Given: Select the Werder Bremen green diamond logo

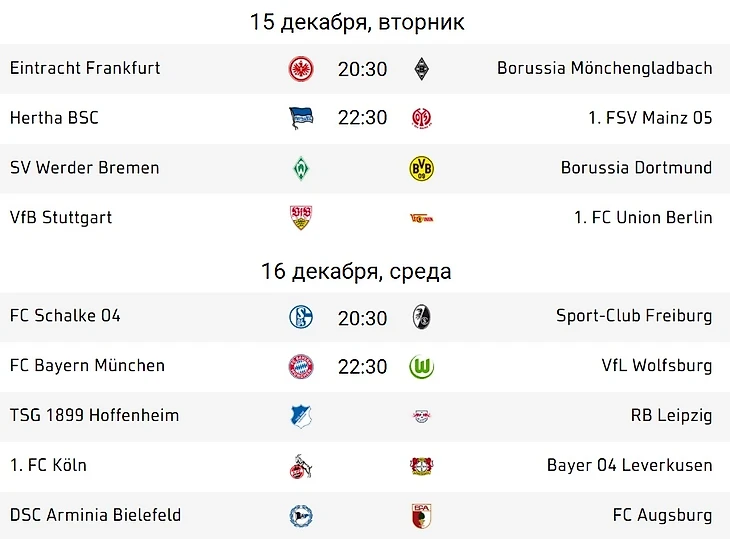Looking at the screenshot, I should [301, 168].
